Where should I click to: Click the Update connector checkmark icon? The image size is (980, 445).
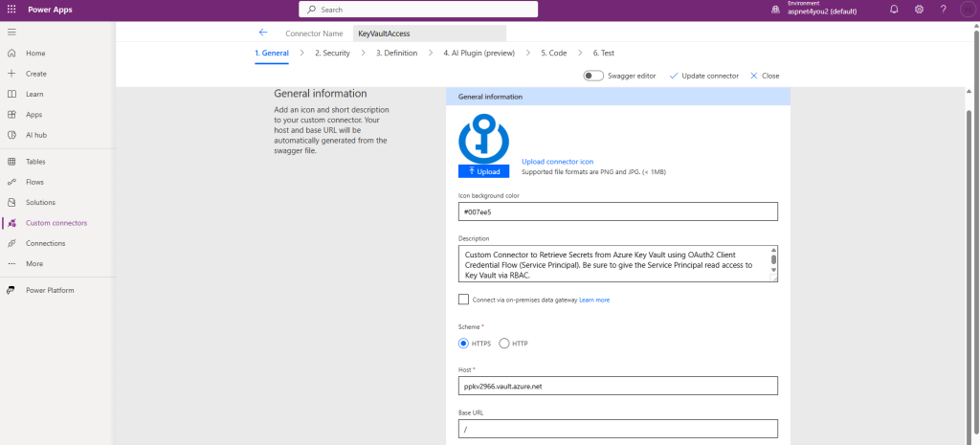coord(673,76)
